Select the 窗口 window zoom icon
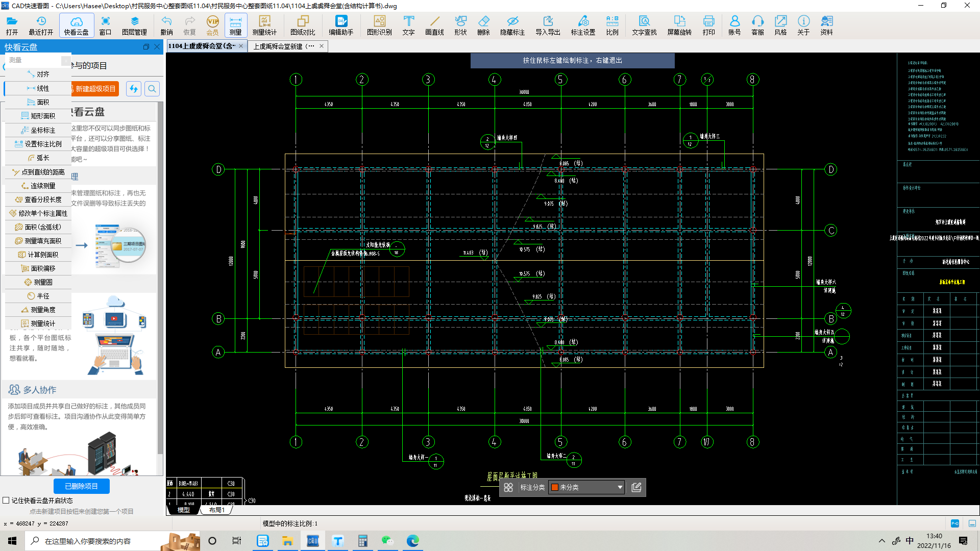 (105, 25)
